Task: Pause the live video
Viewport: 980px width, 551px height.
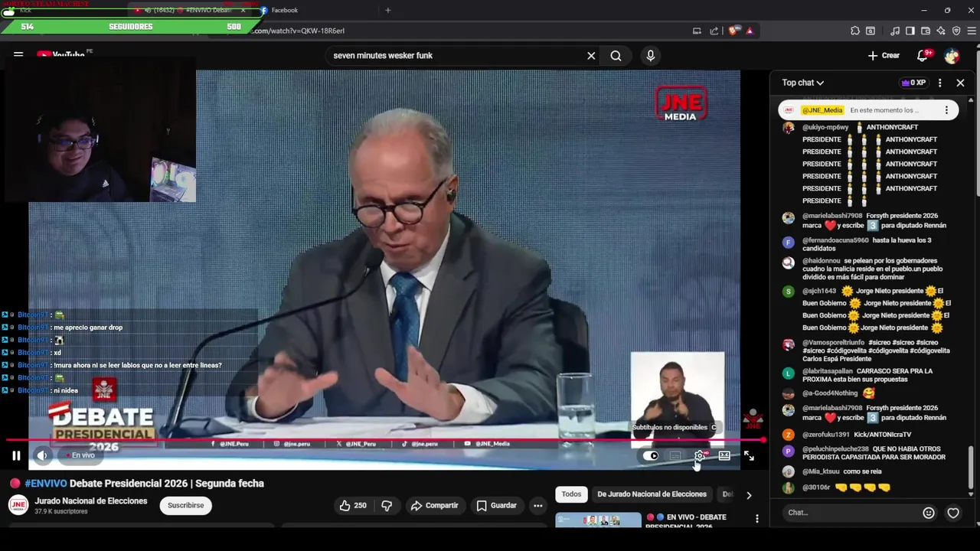Action: pyautogui.click(x=16, y=455)
